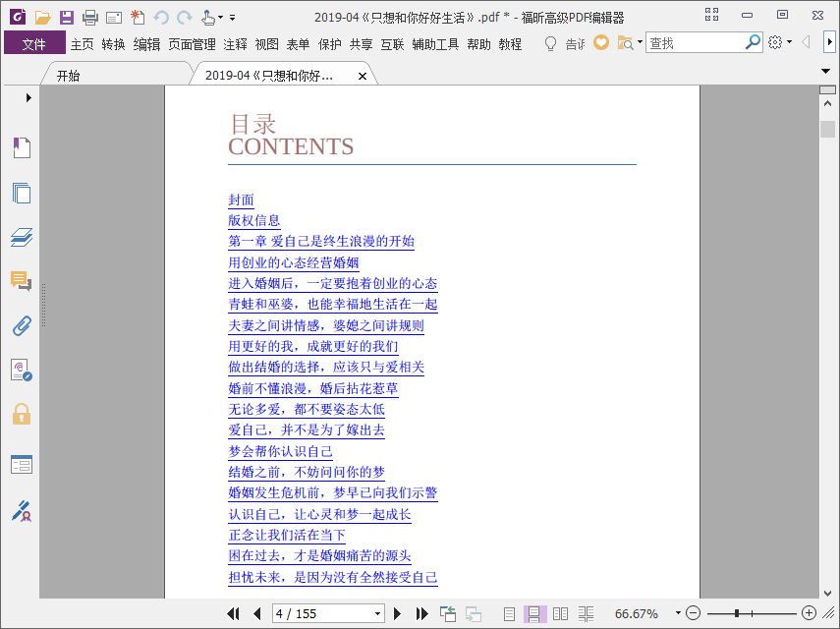This screenshot has height=629, width=840.
Task: Open the Security lock panel icon
Action: point(22,414)
